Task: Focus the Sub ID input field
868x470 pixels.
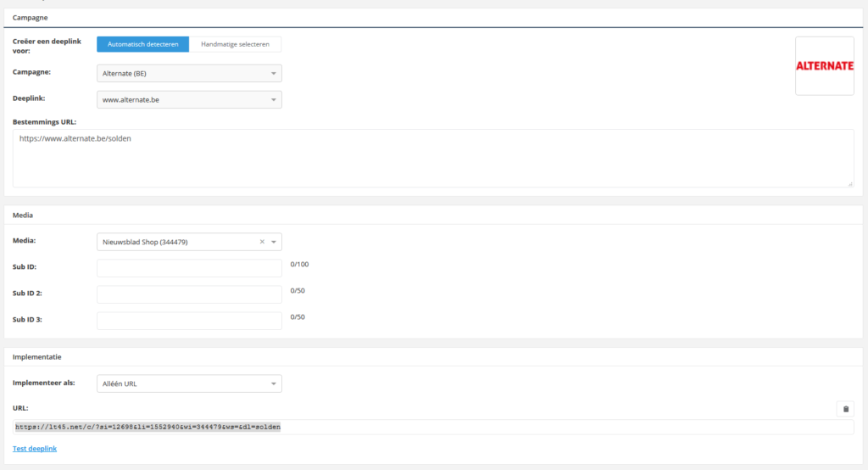Action: 189,269
